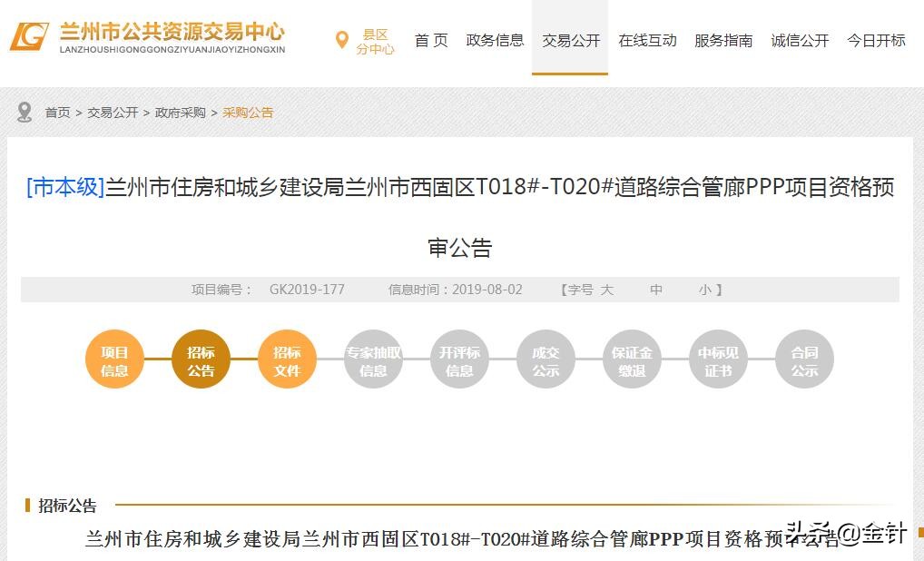Click the 招标公告 circular step icon

coord(201,359)
